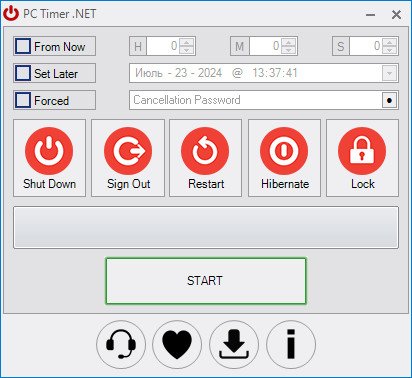Choose the Lock padlock icon

point(362,151)
